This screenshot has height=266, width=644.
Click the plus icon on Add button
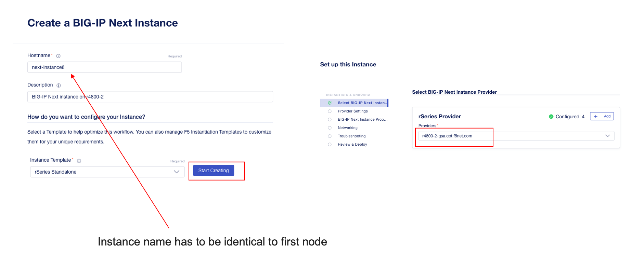coord(596,117)
